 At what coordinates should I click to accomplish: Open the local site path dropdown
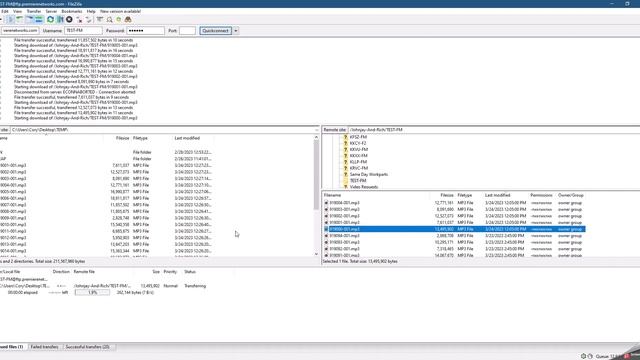point(316,130)
